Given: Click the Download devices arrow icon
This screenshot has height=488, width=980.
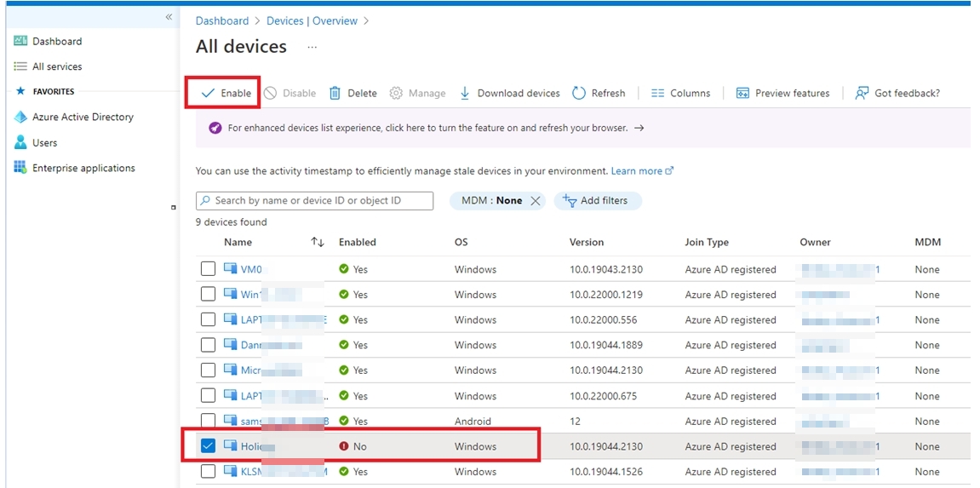Looking at the screenshot, I should [x=465, y=93].
